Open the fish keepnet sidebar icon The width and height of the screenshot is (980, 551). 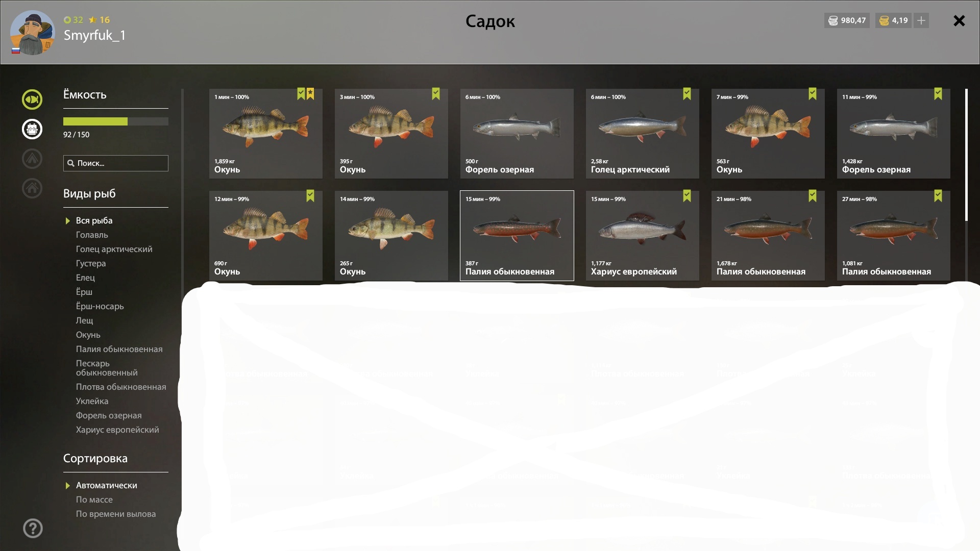pos(32,99)
